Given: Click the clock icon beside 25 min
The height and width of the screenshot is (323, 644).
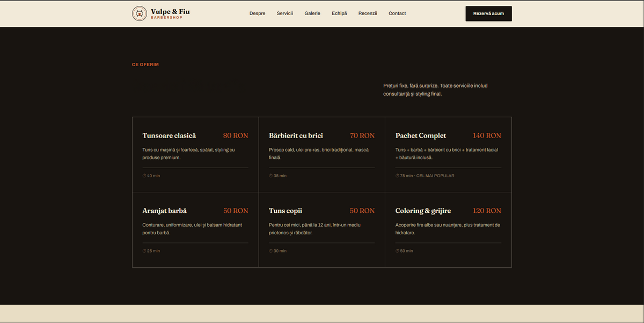Looking at the screenshot, I should pos(144,251).
